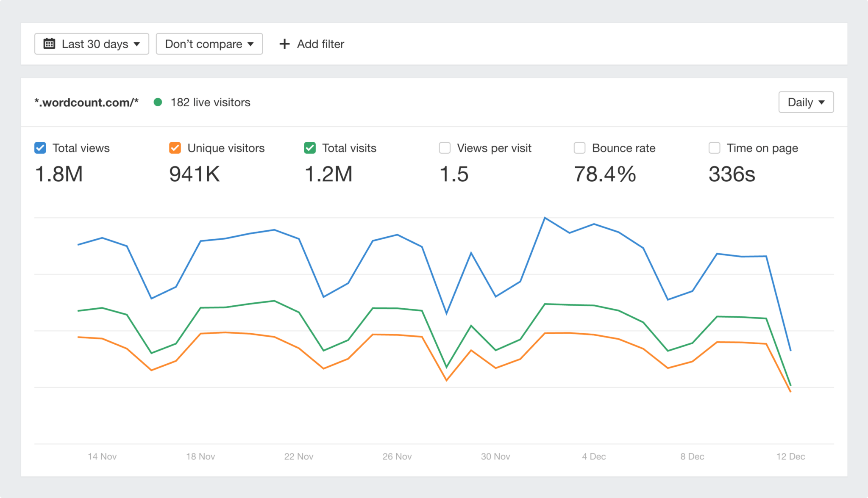Click the plus icon beside Add filter
The width and height of the screenshot is (868, 498).
284,44
